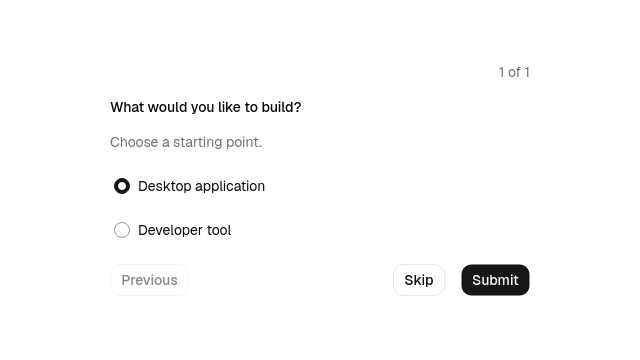The height and width of the screenshot is (360, 640).
Task: Click the question progress indicator text
Action: (514, 72)
